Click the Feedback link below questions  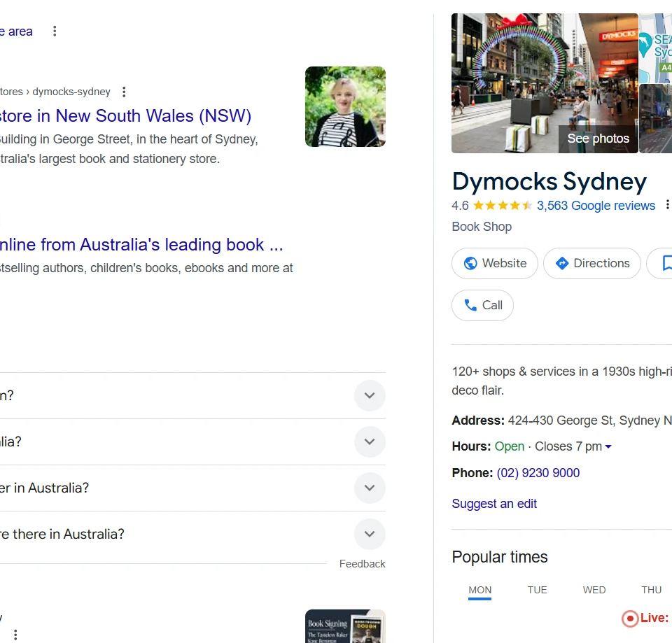pos(362,564)
